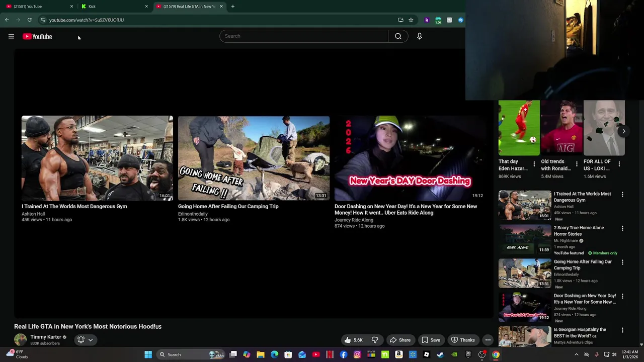
Task: Toggle the notification bell for Timmy Karter
Action: coord(81,340)
